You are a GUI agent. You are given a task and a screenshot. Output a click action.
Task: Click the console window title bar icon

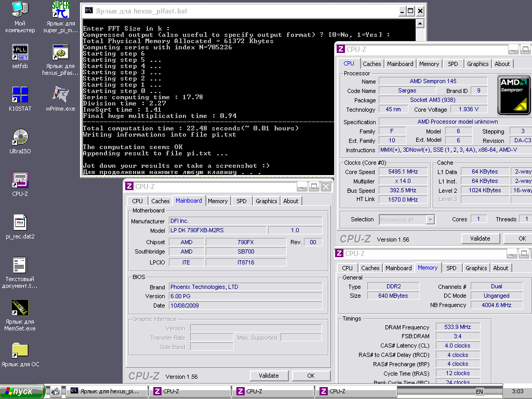(88, 10)
